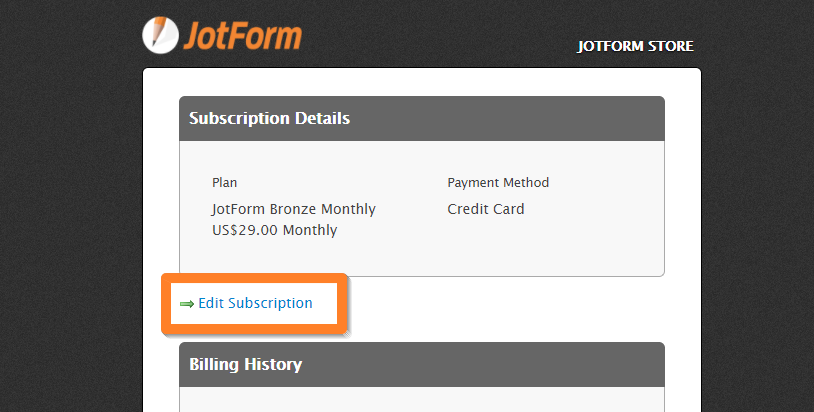Click white margin above Subscription Details header
Image resolution: width=814 pixels, height=412 pixels.
421,82
